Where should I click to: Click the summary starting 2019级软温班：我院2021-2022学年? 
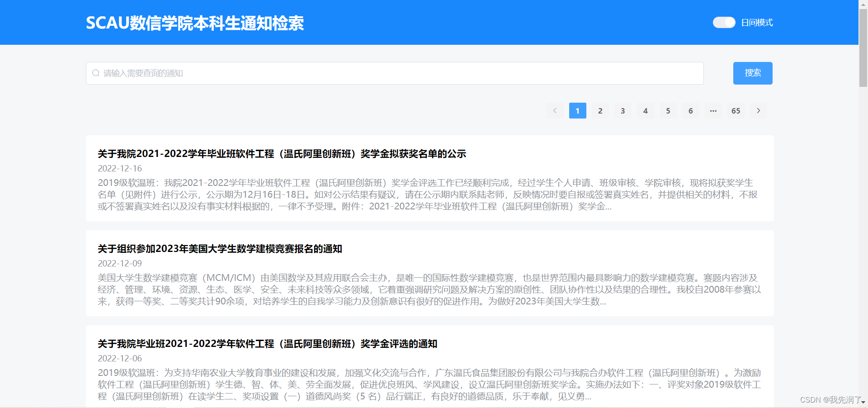point(428,195)
